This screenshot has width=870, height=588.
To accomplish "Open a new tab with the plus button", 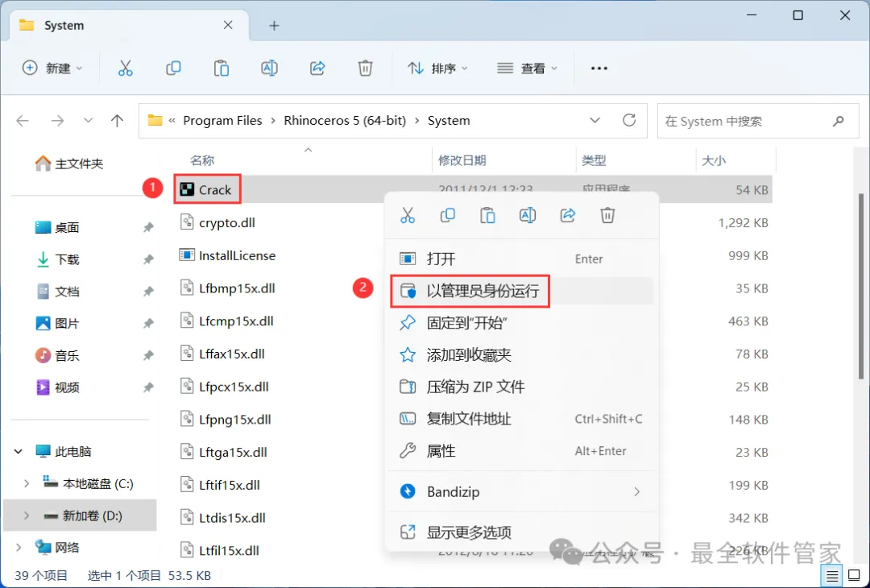I will 274,26.
